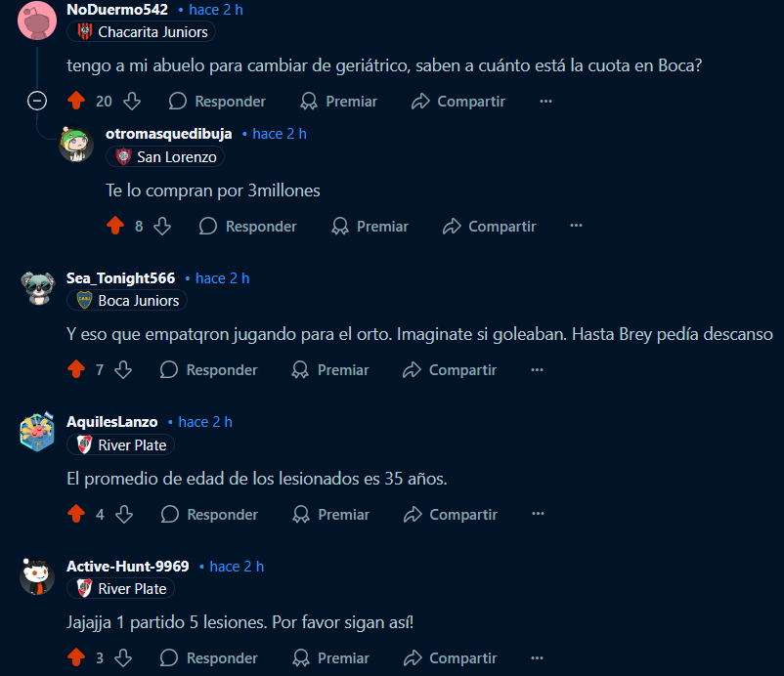
Task: Downvote NoDuermo542's comment with 20 votes
Action: (x=132, y=101)
